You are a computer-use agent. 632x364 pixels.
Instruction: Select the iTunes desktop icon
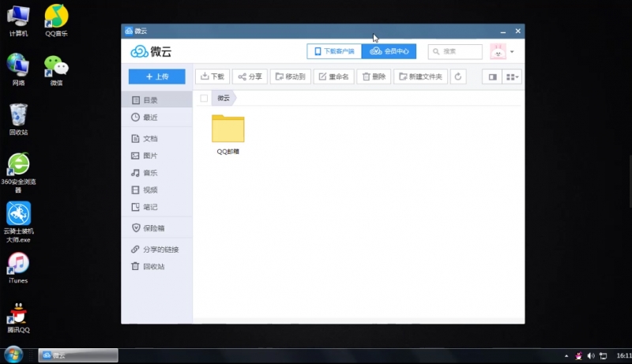18,268
